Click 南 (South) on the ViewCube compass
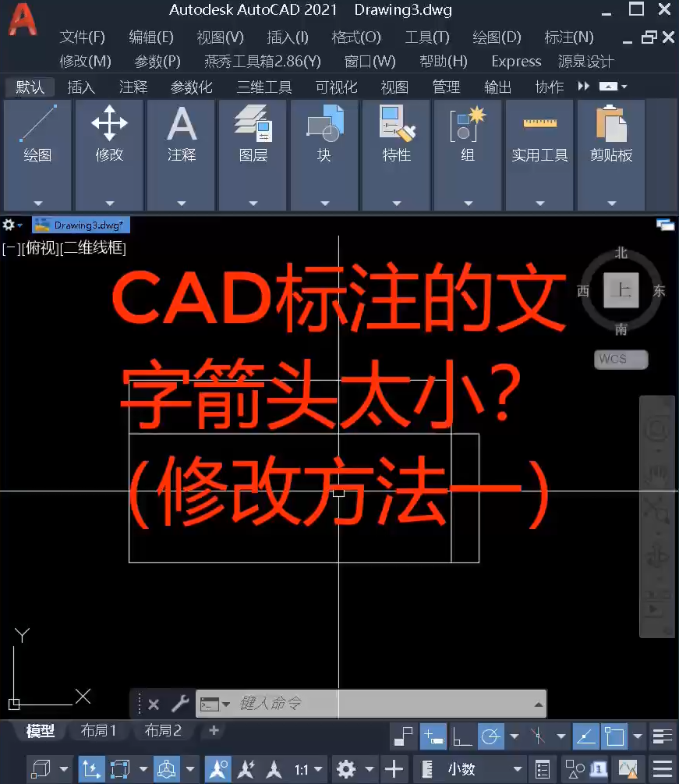Image resolution: width=679 pixels, height=784 pixels. (x=621, y=328)
